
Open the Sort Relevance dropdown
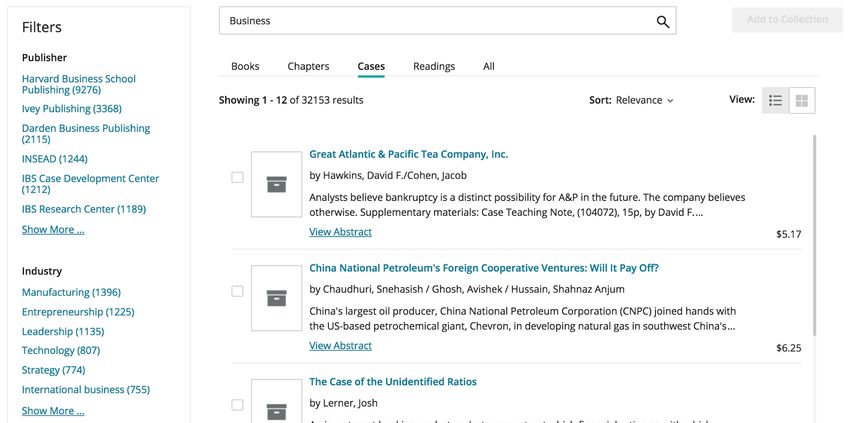[x=632, y=100]
